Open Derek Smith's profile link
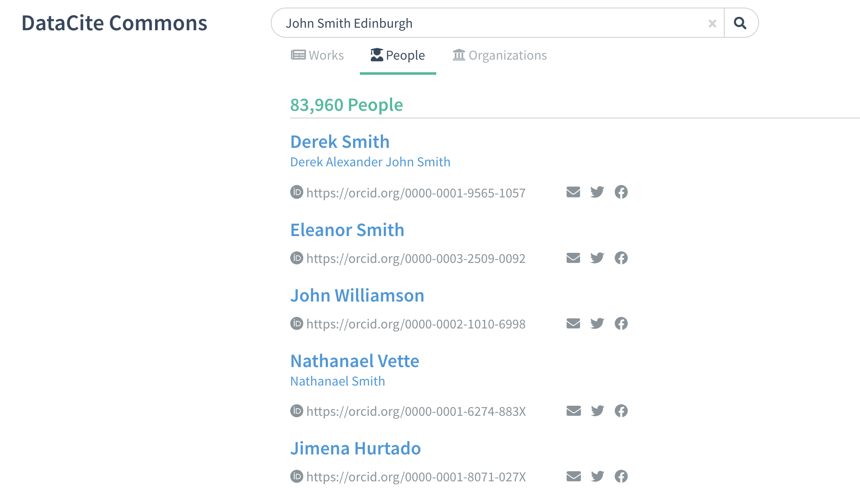This screenshot has width=860, height=504. [x=340, y=142]
